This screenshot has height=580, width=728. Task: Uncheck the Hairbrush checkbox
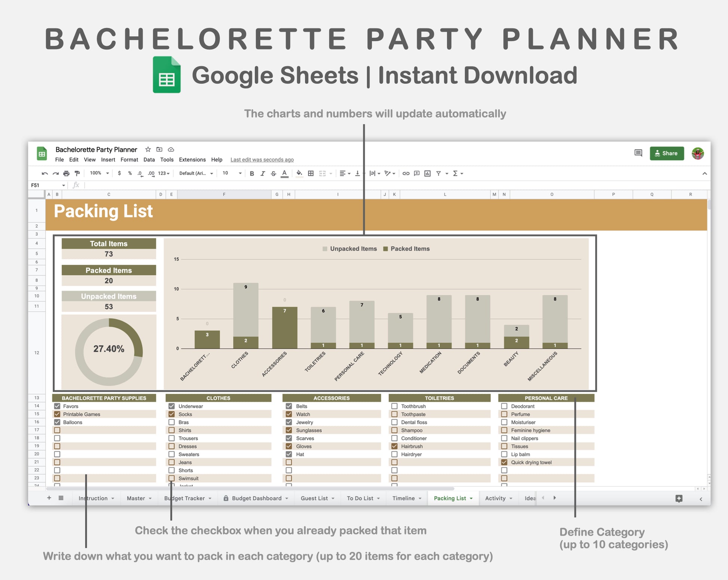click(x=394, y=446)
